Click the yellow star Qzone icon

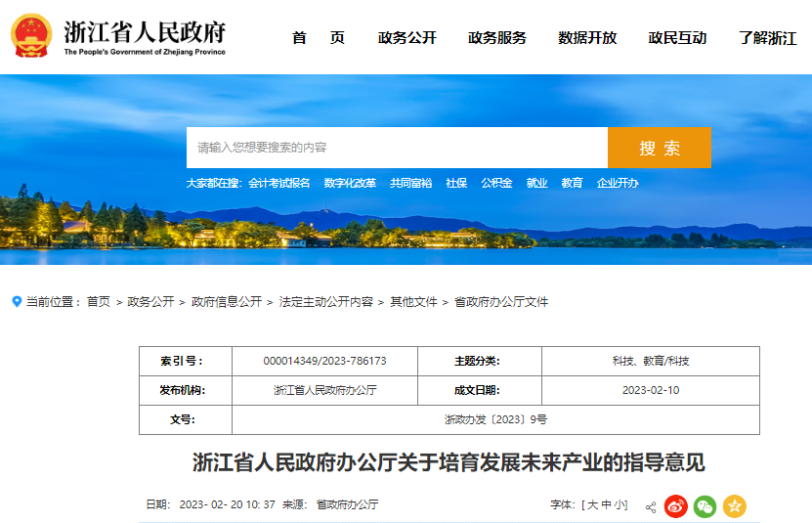735,506
